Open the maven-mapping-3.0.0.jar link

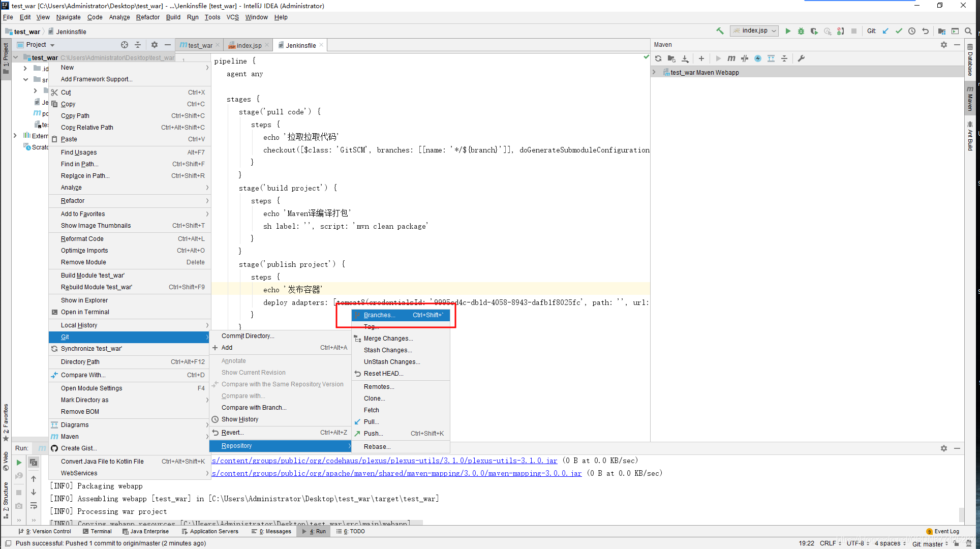click(396, 473)
